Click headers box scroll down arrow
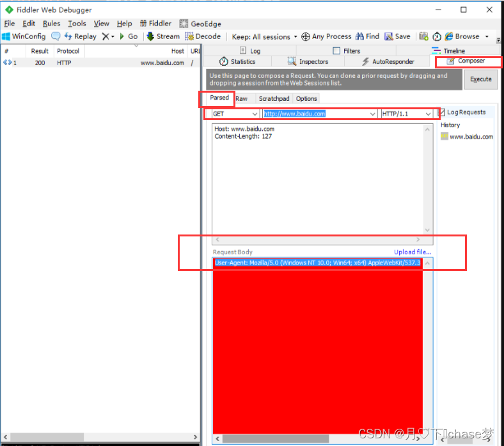Viewport: 504px width, 446px height. 427,230
